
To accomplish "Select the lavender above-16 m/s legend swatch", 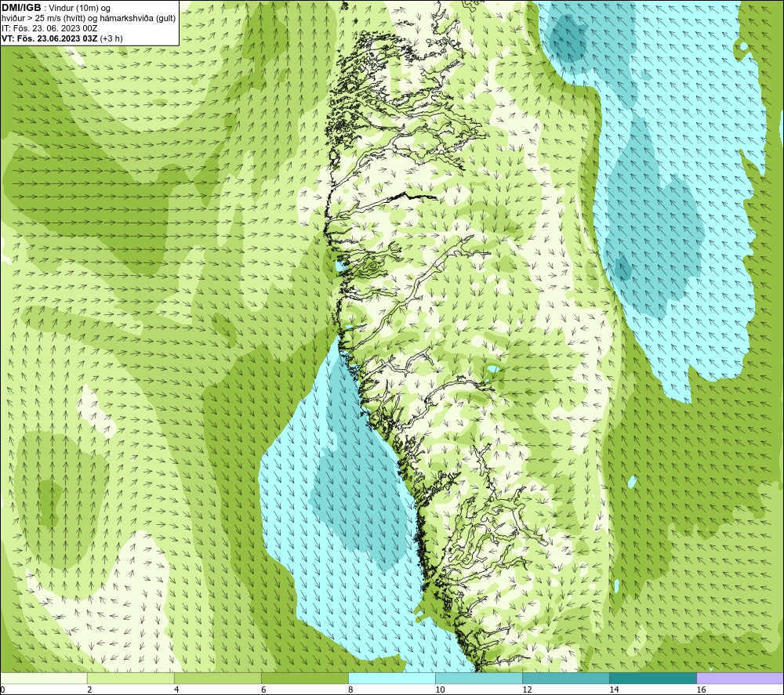I will point(740,678).
